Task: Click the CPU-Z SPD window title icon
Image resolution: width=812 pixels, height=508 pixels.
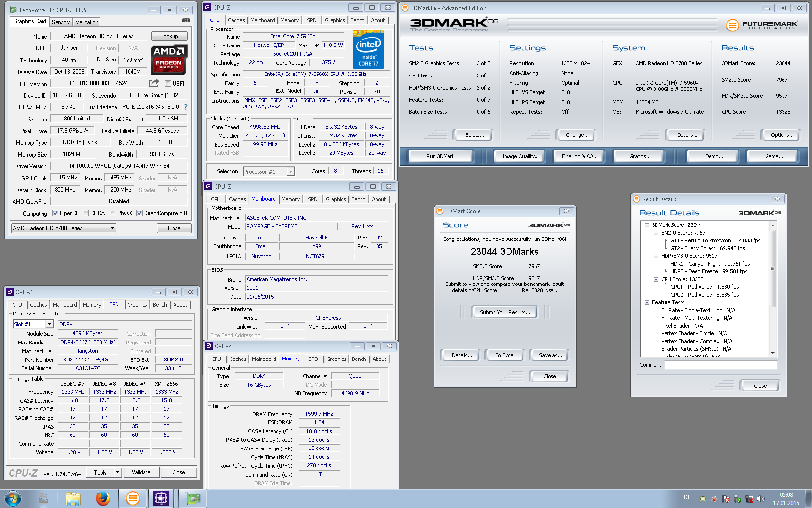Action: (9, 292)
